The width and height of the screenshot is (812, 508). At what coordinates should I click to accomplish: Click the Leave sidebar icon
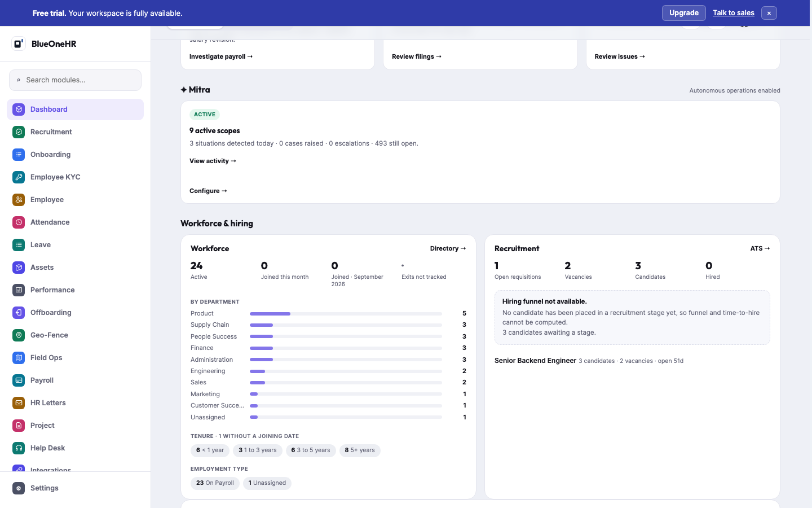click(x=19, y=245)
